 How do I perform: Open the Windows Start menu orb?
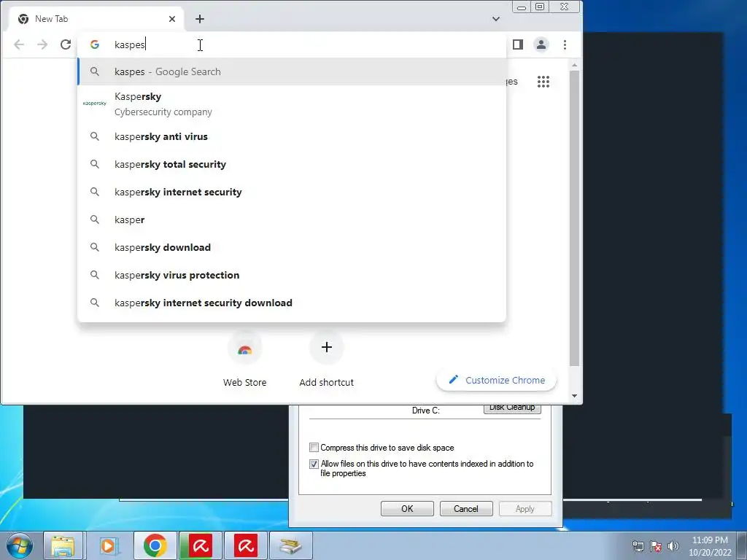(20, 545)
